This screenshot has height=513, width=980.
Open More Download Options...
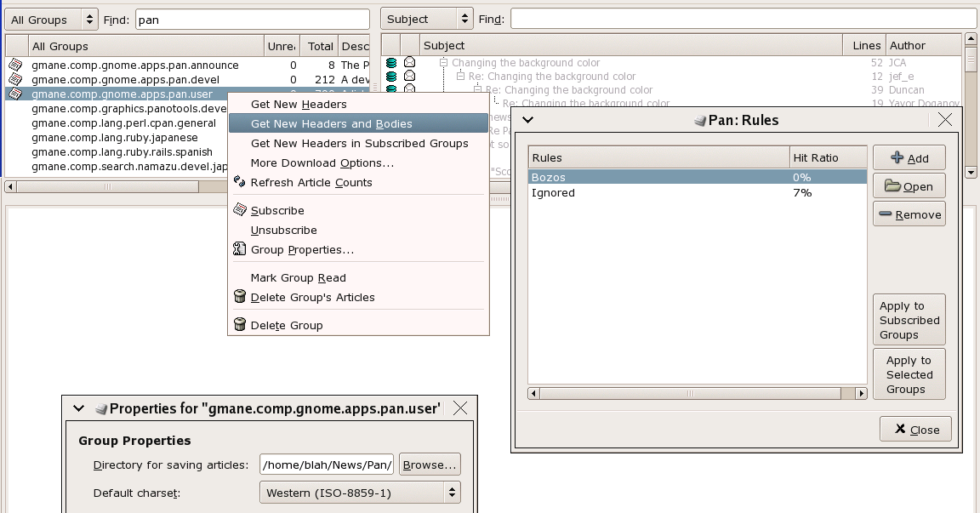click(x=358, y=162)
